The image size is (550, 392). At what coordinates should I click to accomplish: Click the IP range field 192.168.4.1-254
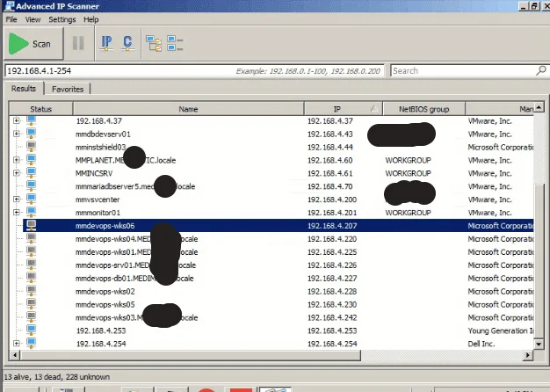tap(194, 71)
